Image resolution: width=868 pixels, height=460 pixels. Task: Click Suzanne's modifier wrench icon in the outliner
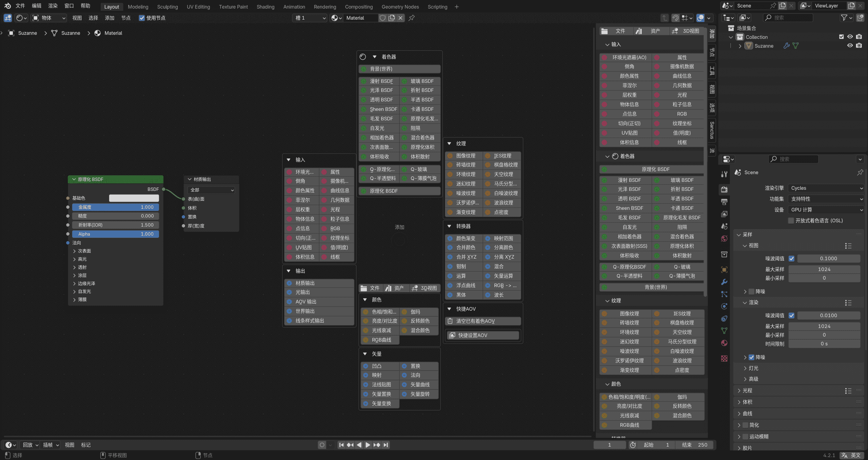pyautogui.click(x=787, y=46)
